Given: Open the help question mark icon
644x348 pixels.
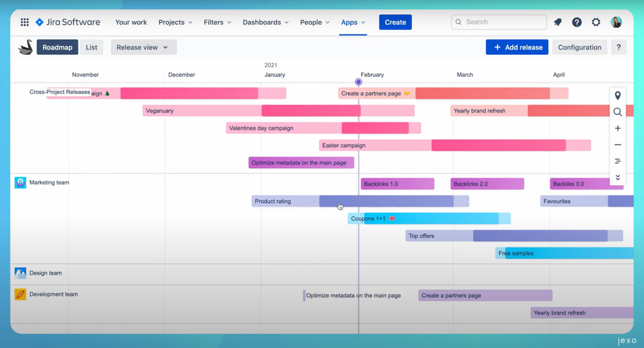Looking at the screenshot, I should pos(577,22).
